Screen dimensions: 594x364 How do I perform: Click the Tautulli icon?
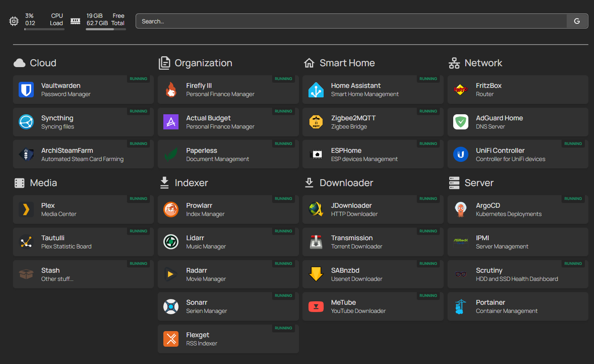tap(26, 242)
